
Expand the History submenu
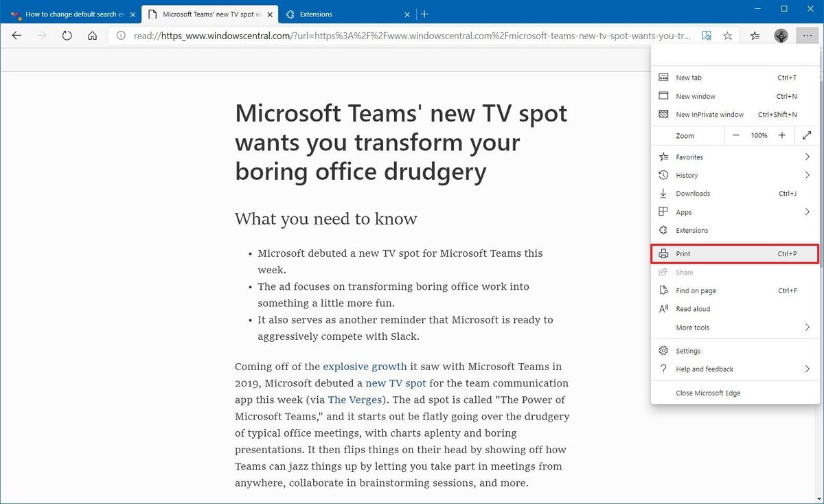pos(735,175)
